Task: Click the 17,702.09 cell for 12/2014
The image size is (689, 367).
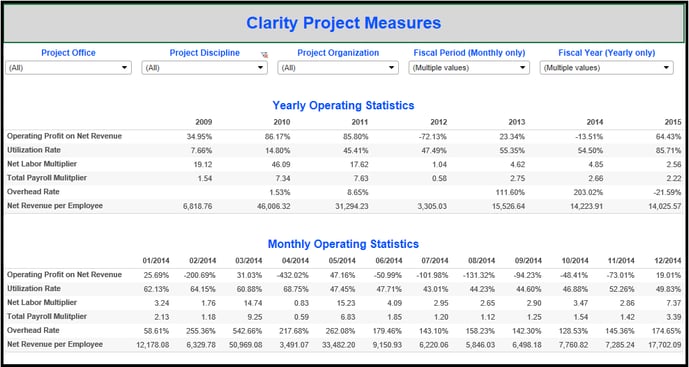Action: coord(665,345)
